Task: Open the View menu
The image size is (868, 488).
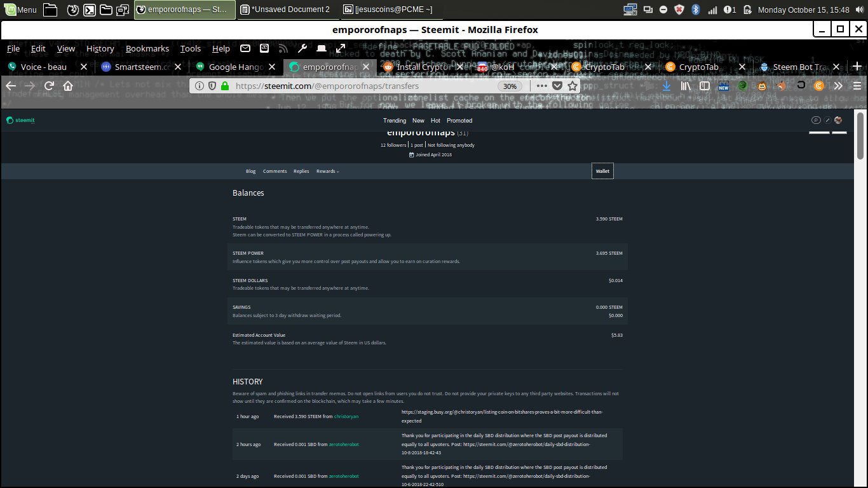Action: point(66,48)
